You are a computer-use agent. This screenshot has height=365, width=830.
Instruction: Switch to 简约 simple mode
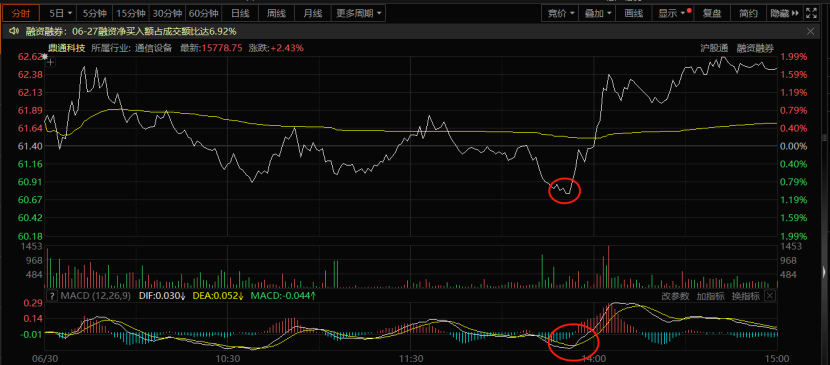click(748, 13)
